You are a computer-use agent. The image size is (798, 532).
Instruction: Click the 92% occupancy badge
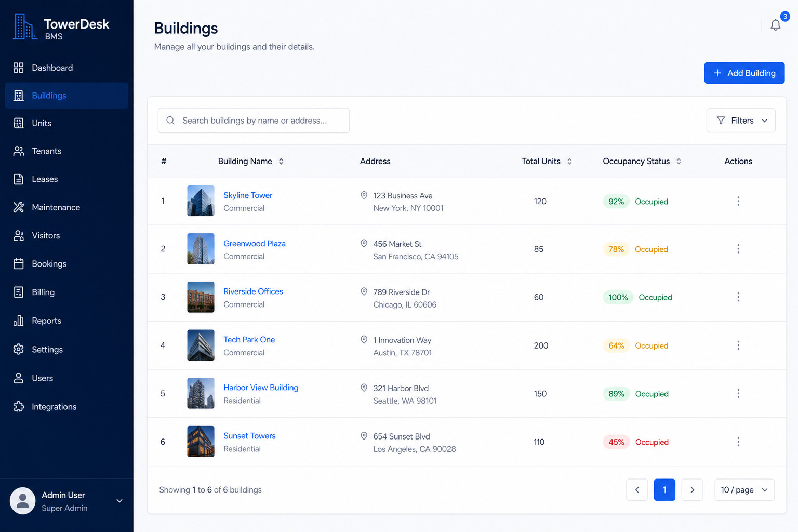click(x=616, y=202)
